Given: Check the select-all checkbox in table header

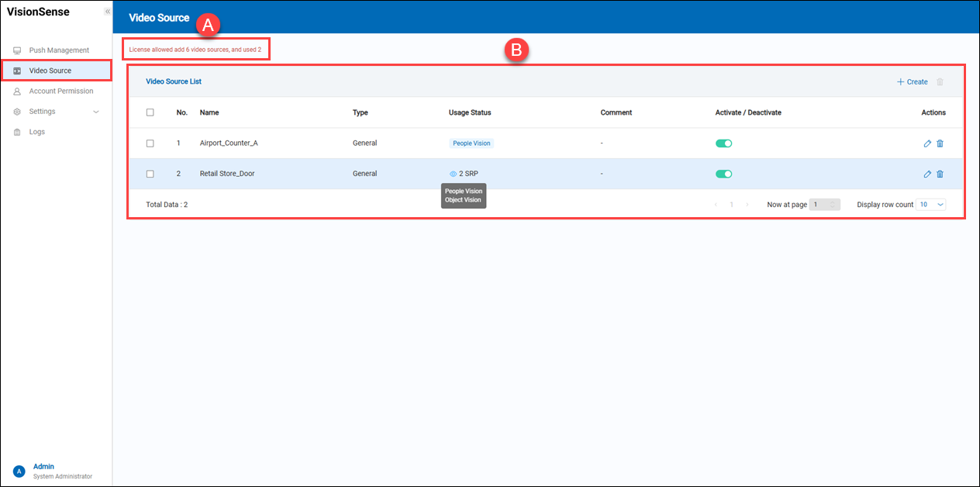Looking at the screenshot, I should coord(150,112).
